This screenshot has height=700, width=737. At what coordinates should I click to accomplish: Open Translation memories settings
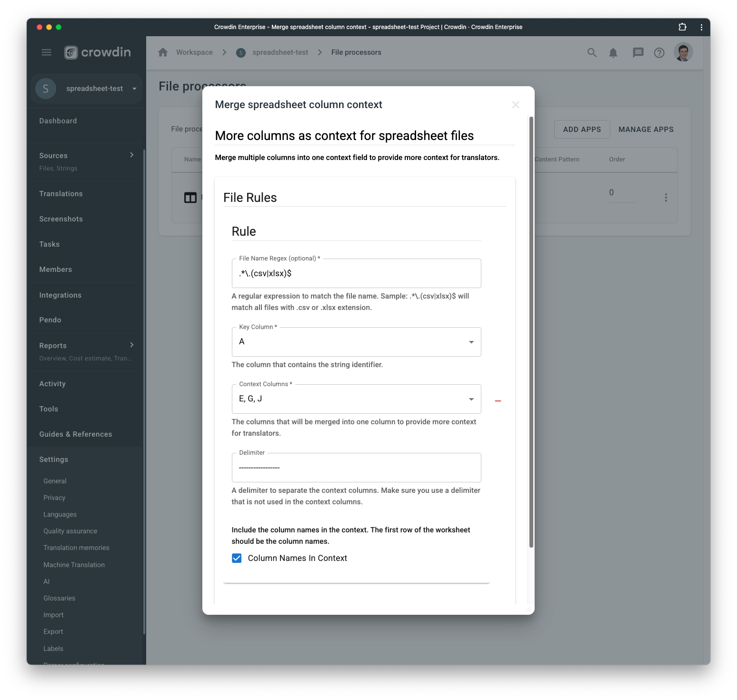click(77, 548)
